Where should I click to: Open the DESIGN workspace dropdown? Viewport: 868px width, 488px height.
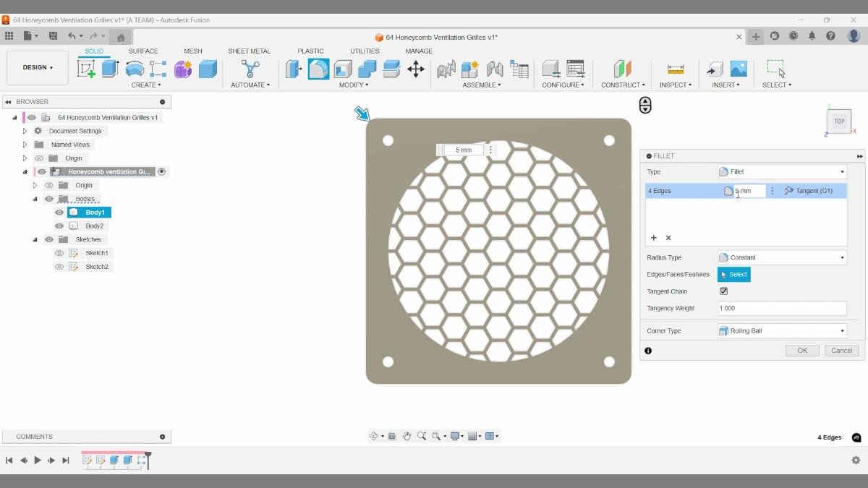(38, 67)
